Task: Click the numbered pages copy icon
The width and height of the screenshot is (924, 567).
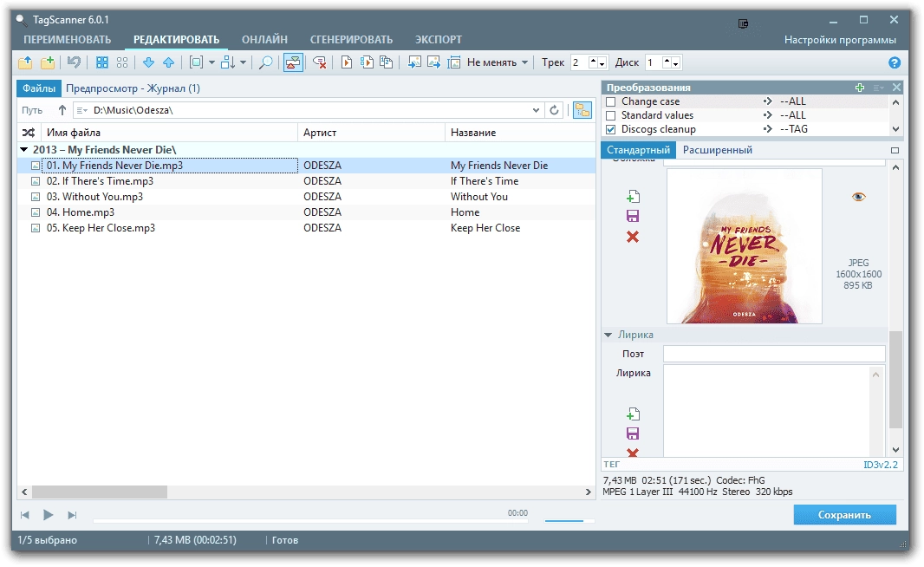Action: pyautogui.click(x=387, y=62)
